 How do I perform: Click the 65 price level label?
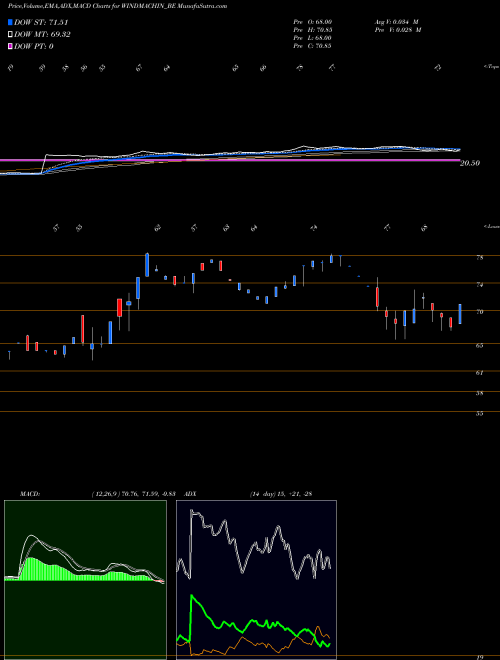click(479, 346)
